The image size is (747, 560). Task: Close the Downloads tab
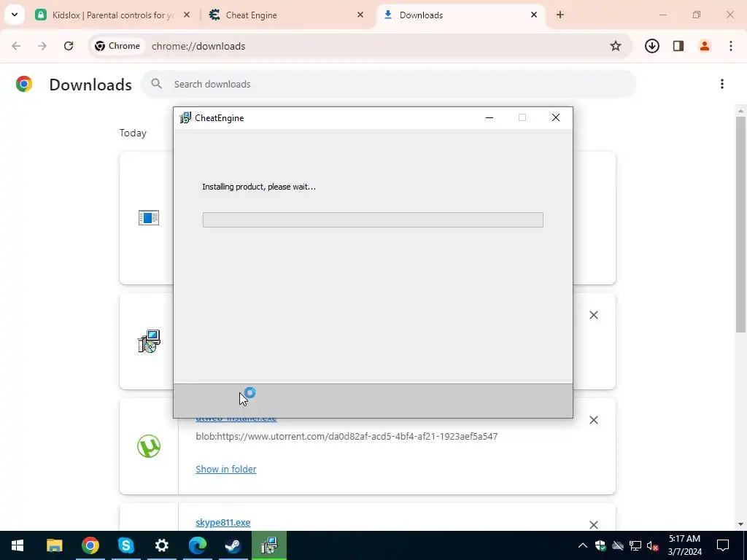pyautogui.click(x=533, y=15)
